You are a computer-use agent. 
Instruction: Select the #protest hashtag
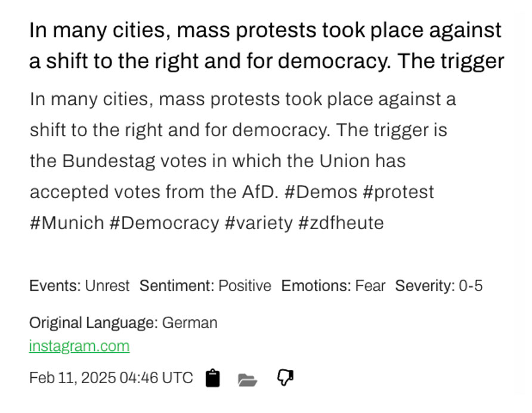398,193
